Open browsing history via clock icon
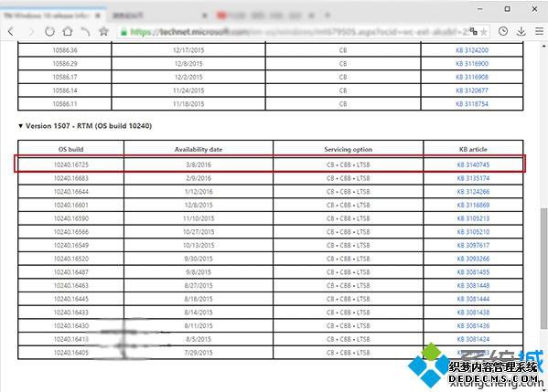548x392 pixels. pyautogui.click(x=503, y=31)
